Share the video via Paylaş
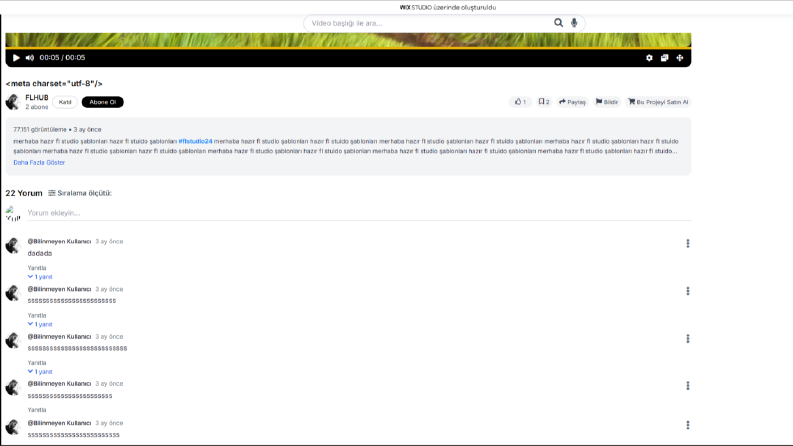This screenshot has height=446, width=793. (x=572, y=102)
